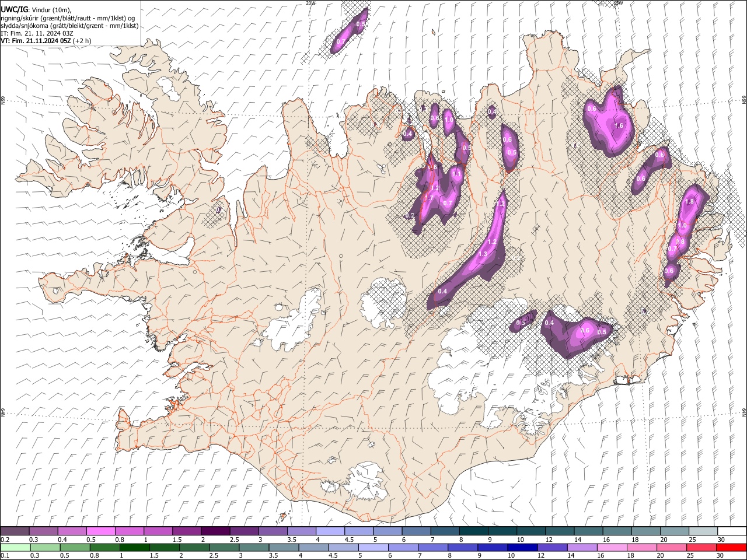Viewport: 747px width, 560px height.
Task: Click the 'UWC/IG: Vindur (10m)' title text
Action: pyautogui.click(x=36, y=10)
